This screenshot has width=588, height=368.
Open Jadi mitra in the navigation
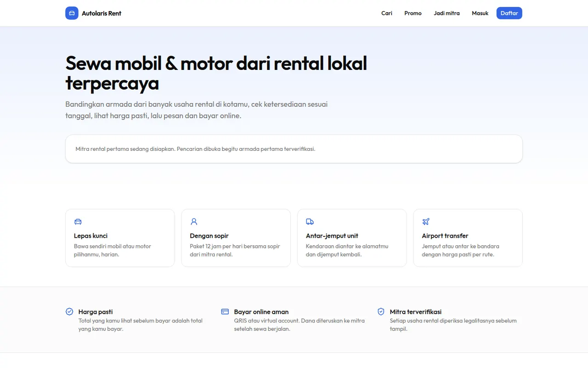coord(447,13)
